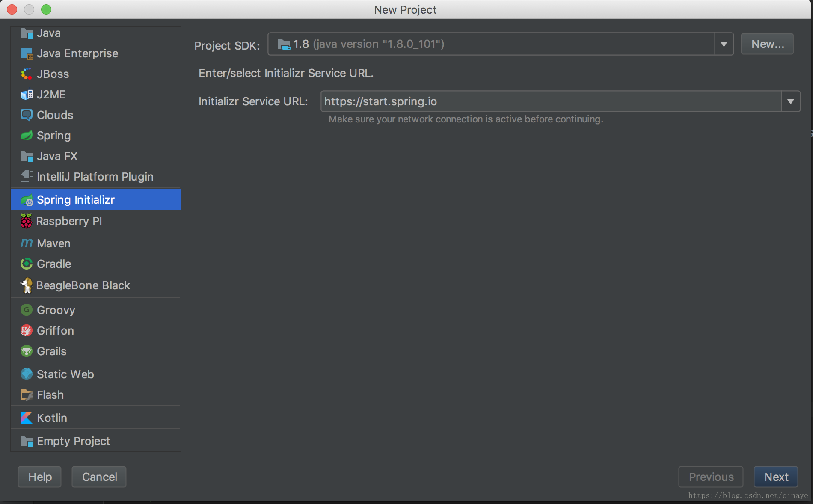Select Spring Initializr project type
The image size is (813, 504).
pos(76,200)
